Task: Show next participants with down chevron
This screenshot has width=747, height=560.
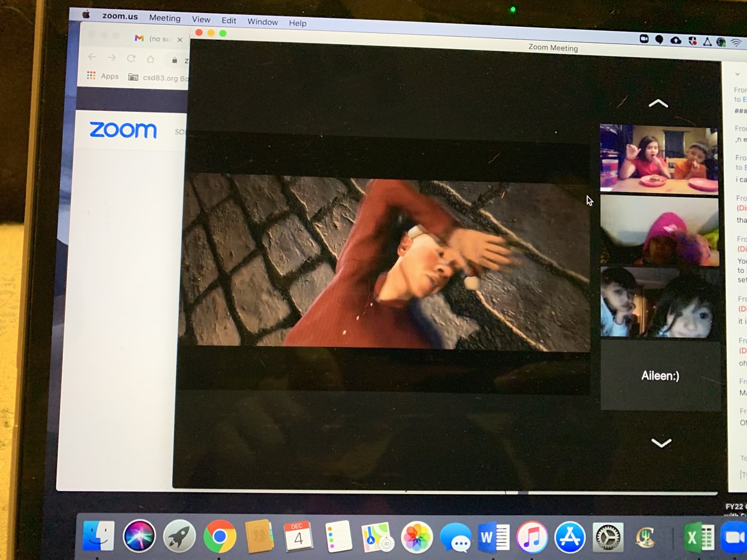Action: (660, 443)
